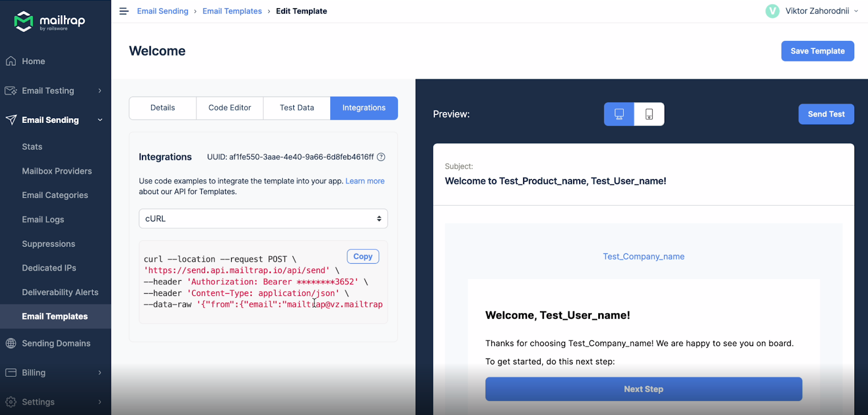Toggle the hamburger menu icon
The image size is (868, 415).
click(x=124, y=11)
